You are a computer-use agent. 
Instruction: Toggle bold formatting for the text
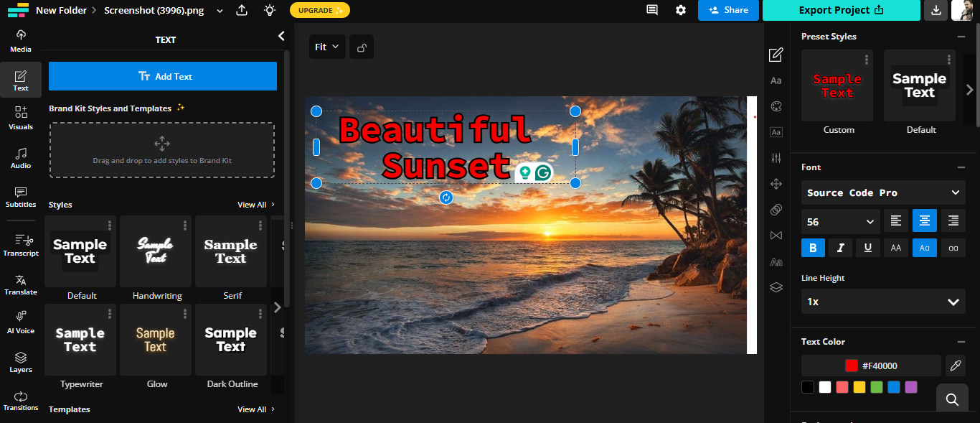813,247
